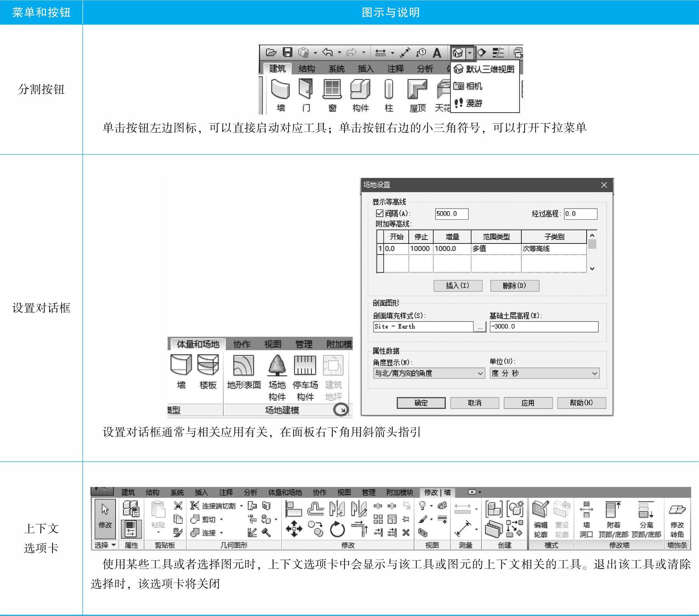Click the 经过高程 field showing 0.0
This screenshot has width=699, height=616.
[x=580, y=214]
